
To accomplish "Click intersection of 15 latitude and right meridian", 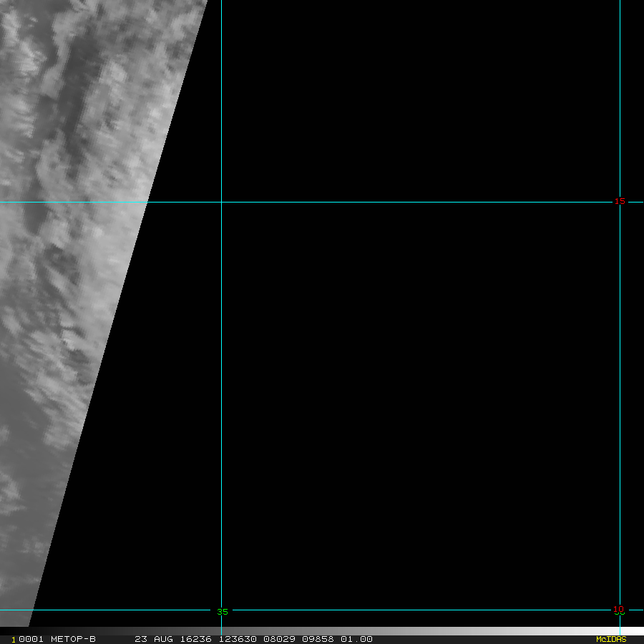I will pyautogui.click(x=620, y=202).
